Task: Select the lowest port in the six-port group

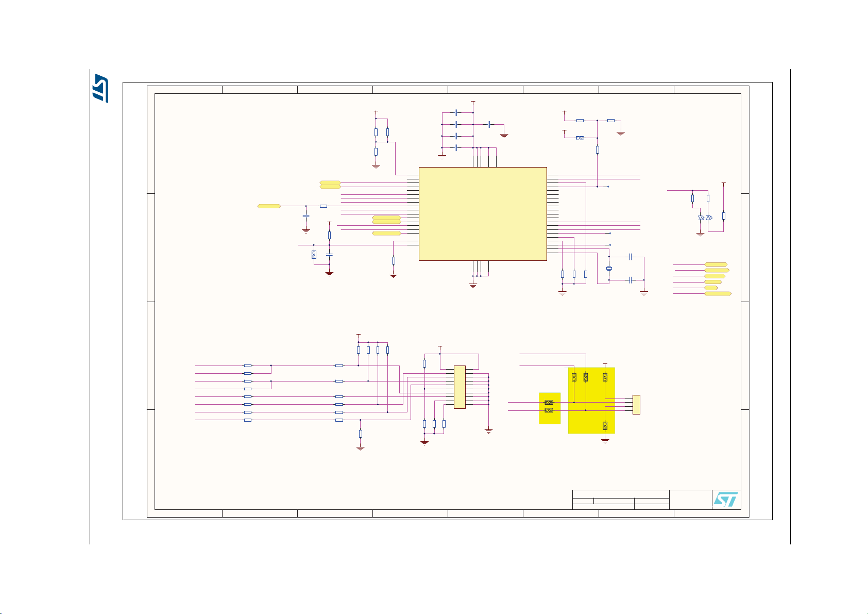Action: (718, 293)
